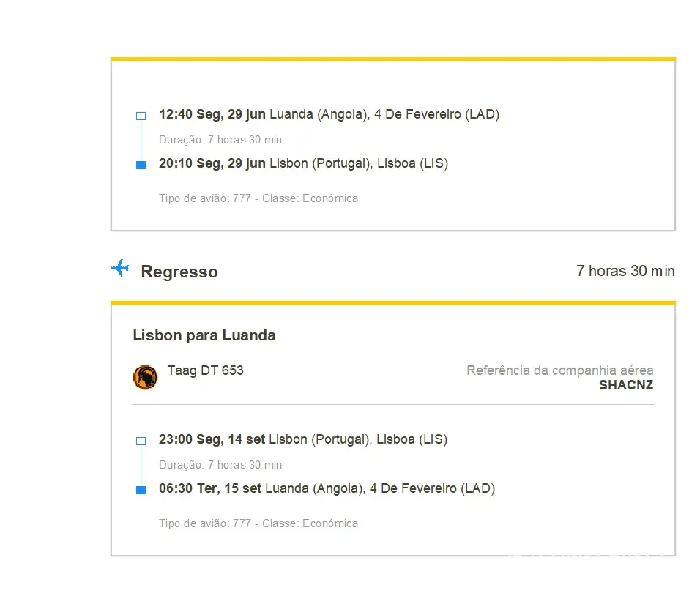
Task: Select the Regresso section heading
Action: point(179,272)
